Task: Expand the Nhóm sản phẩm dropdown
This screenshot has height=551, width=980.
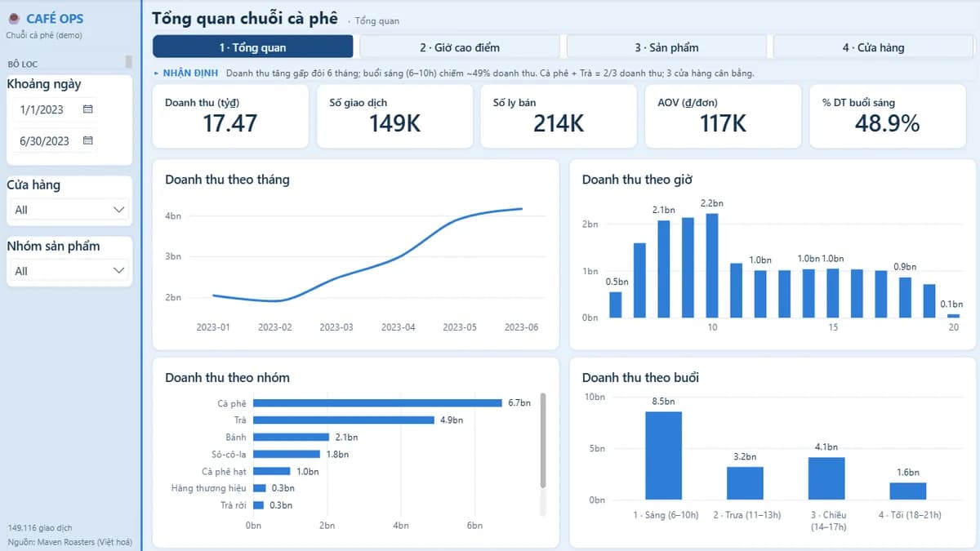Action: click(71, 271)
